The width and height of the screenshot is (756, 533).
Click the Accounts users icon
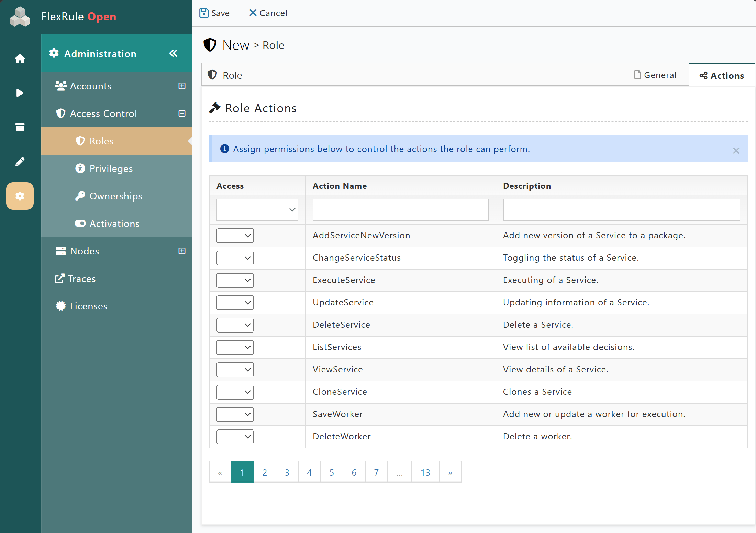[x=61, y=86]
